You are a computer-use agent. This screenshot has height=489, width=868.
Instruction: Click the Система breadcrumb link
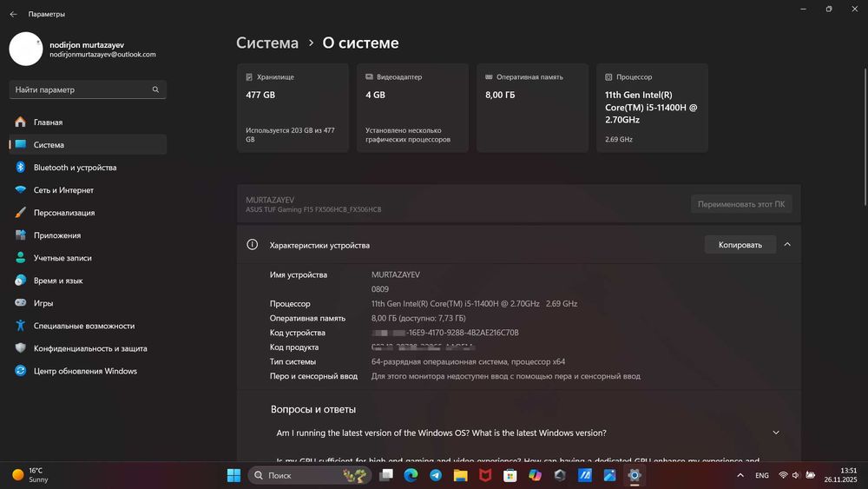pyautogui.click(x=267, y=43)
